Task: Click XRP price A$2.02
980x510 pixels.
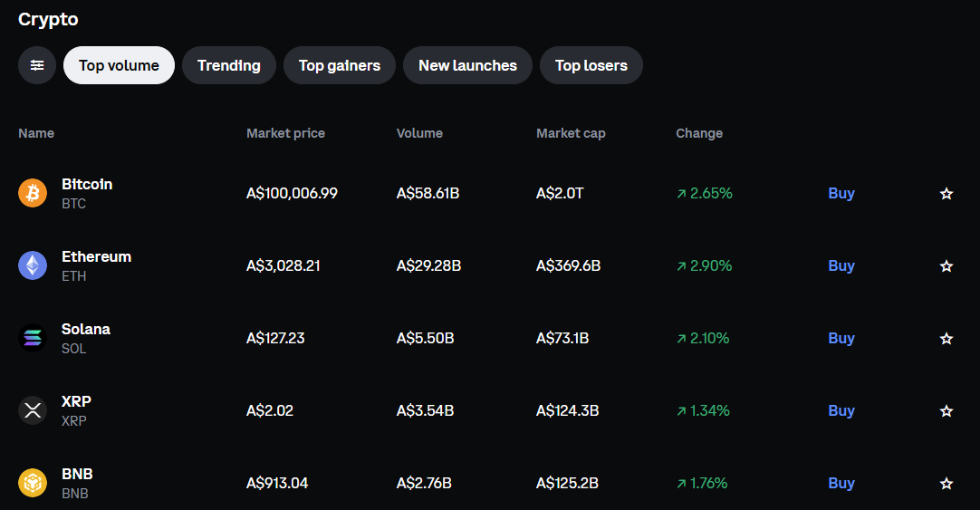Action: pyautogui.click(x=270, y=410)
